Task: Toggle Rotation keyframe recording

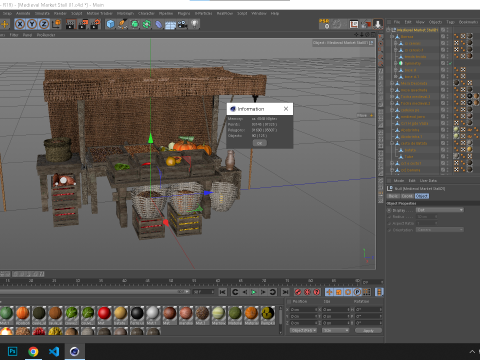Action: point(348,292)
